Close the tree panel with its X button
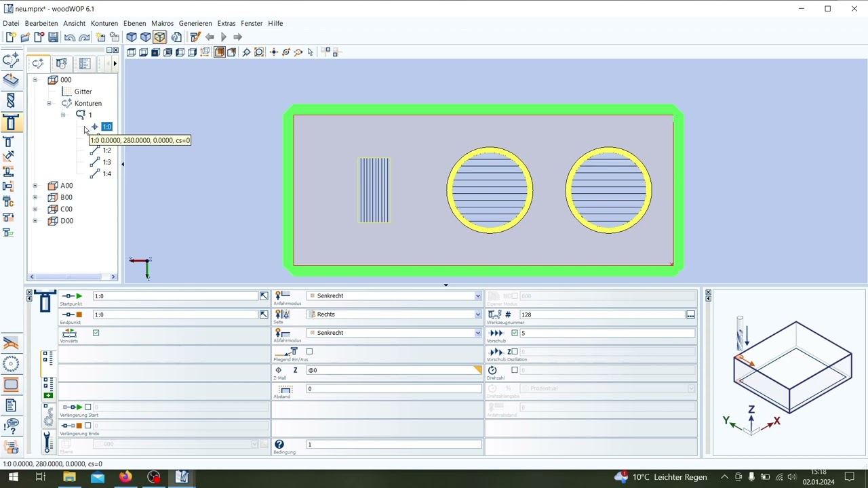The image size is (868, 488). click(x=115, y=50)
